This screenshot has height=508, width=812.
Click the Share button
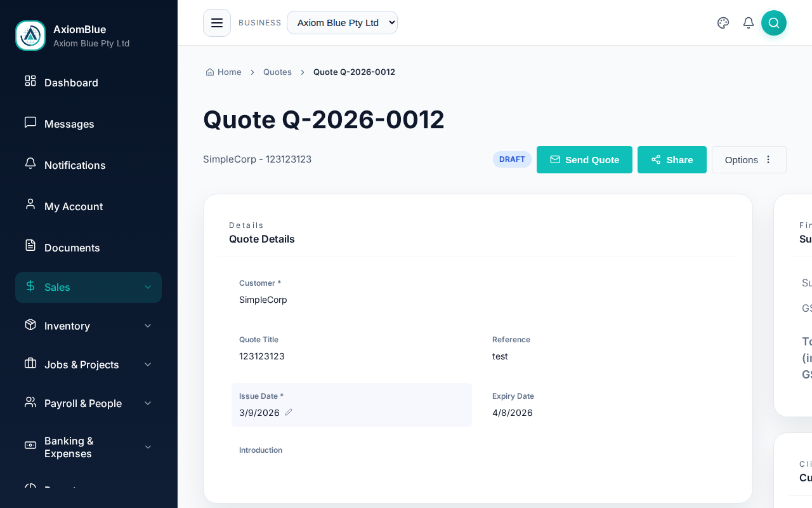(672, 159)
